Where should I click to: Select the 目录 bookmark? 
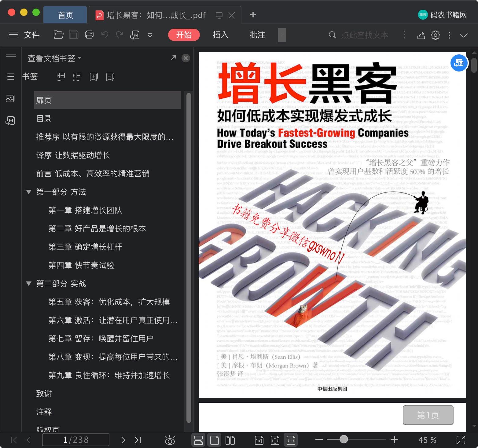(44, 119)
